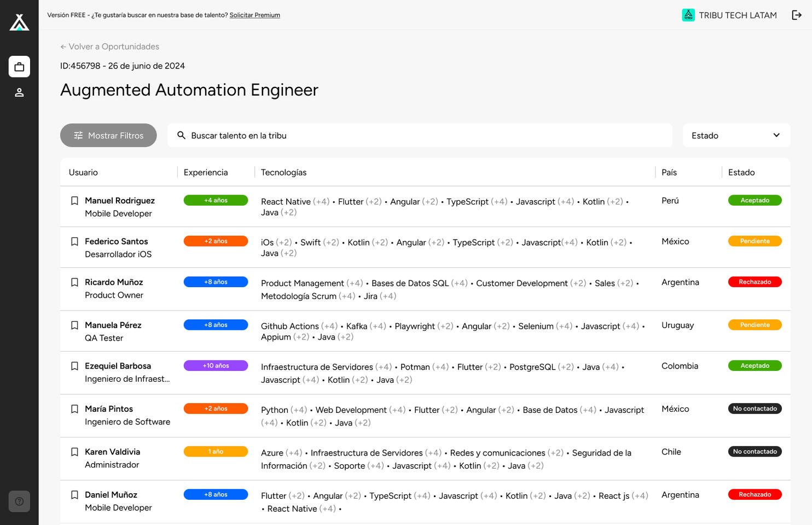812x525 pixels.
Task: Open the Estado filter dropdown
Action: pyautogui.click(x=736, y=135)
